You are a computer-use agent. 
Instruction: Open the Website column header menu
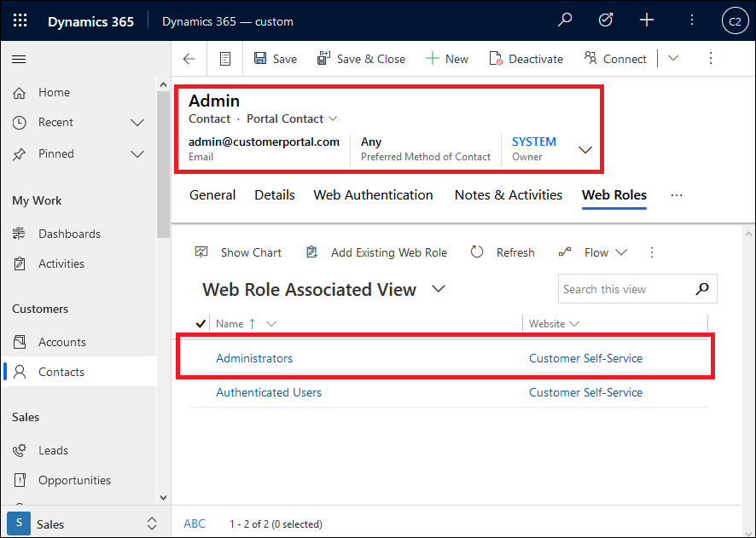554,324
